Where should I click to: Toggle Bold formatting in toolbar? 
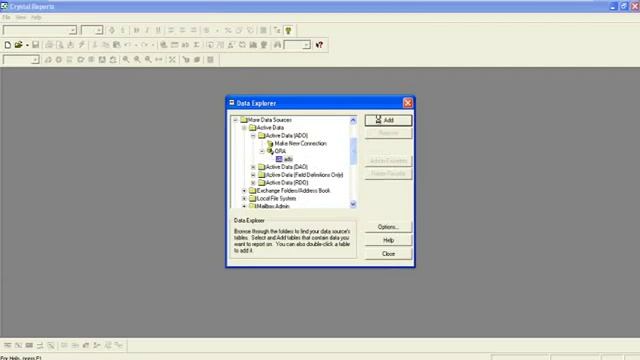136,30
